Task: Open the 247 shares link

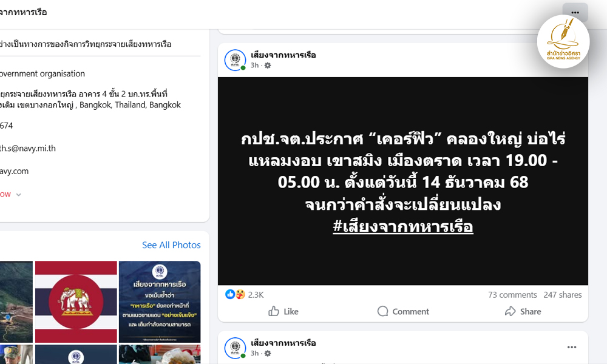Action: click(563, 295)
